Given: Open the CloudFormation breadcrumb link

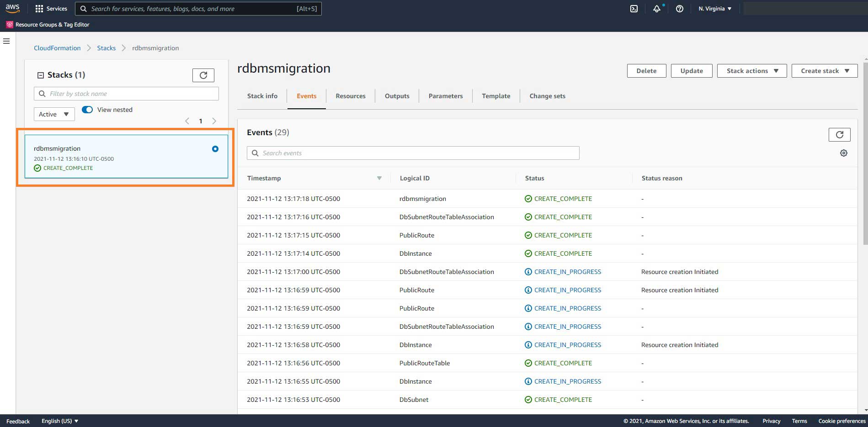Looking at the screenshot, I should [x=57, y=48].
